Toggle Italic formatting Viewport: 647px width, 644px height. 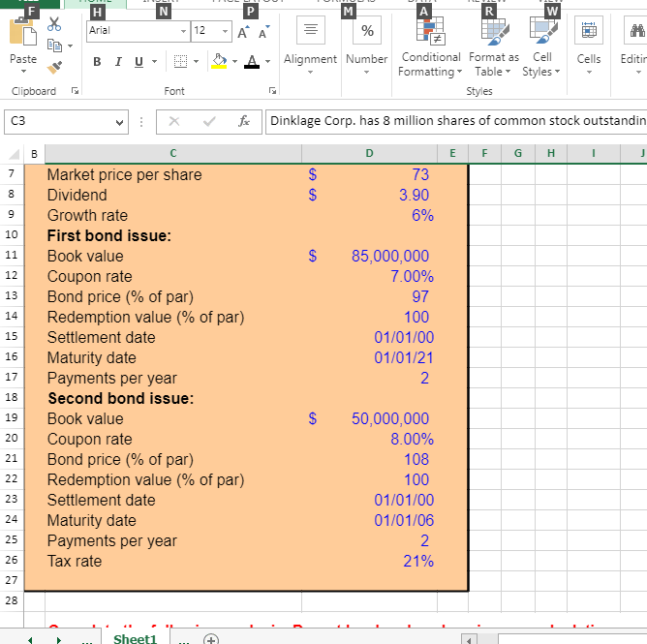pyautogui.click(x=118, y=62)
